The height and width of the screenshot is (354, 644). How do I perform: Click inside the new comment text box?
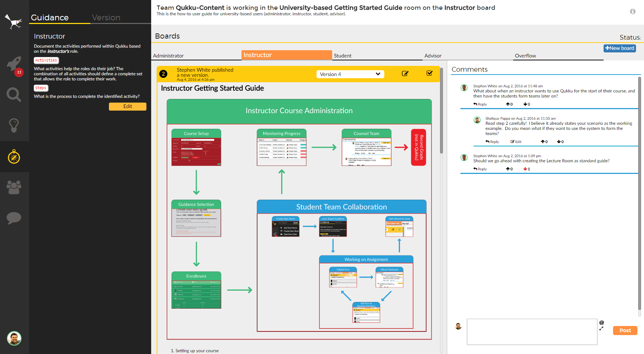pos(532,332)
